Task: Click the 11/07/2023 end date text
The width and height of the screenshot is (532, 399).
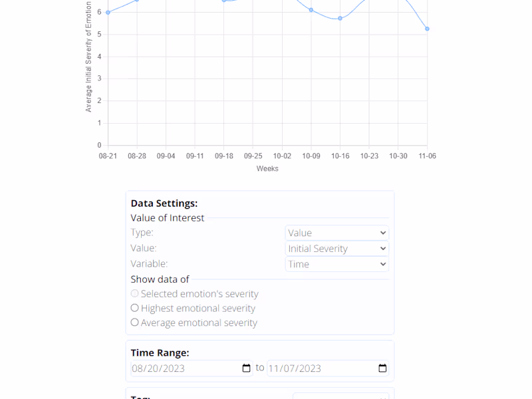Action: [295, 368]
